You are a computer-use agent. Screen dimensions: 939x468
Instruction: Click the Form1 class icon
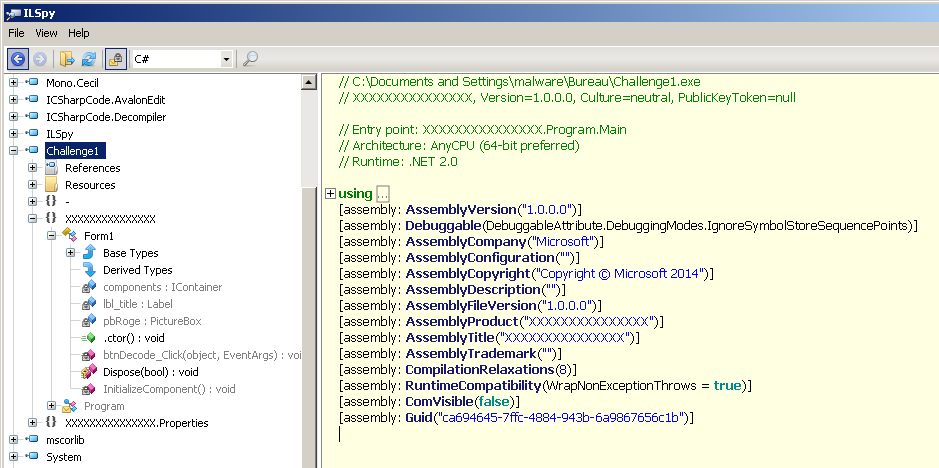pyautogui.click(x=70, y=235)
